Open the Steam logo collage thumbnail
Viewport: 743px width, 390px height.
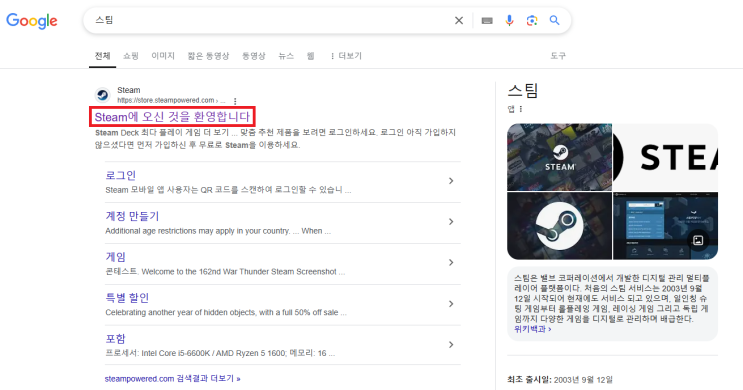coord(560,157)
